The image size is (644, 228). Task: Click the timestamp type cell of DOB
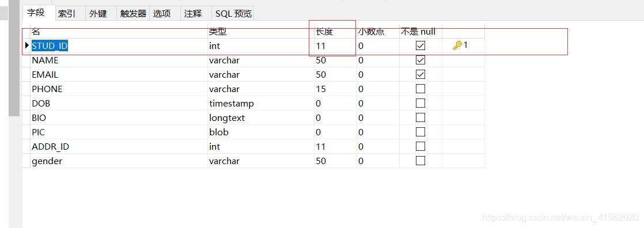pyautogui.click(x=261, y=104)
